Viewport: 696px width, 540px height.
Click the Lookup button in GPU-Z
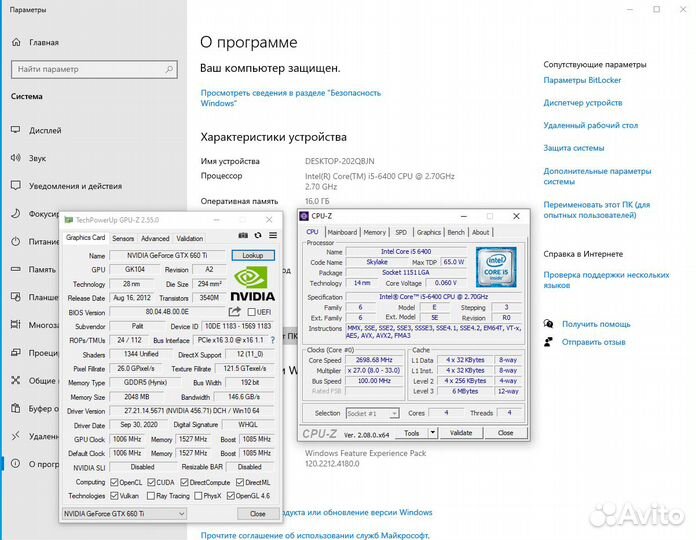tap(252, 256)
